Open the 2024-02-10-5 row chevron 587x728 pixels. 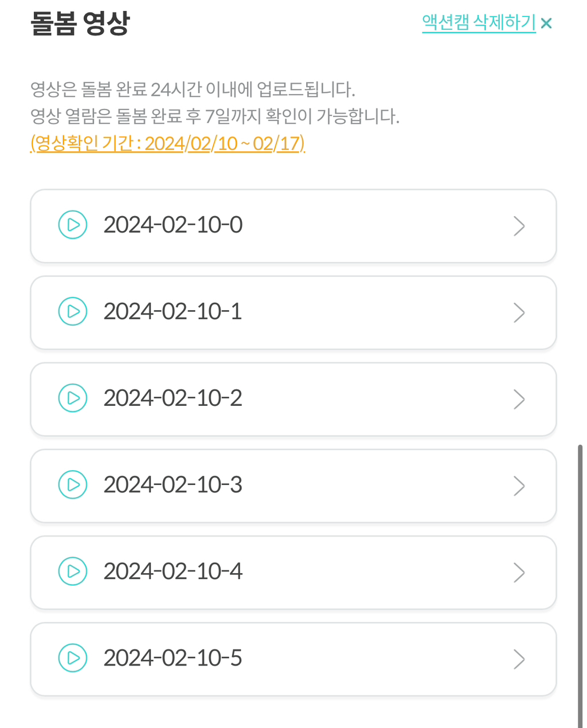pyautogui.click(x=519, y=659)
